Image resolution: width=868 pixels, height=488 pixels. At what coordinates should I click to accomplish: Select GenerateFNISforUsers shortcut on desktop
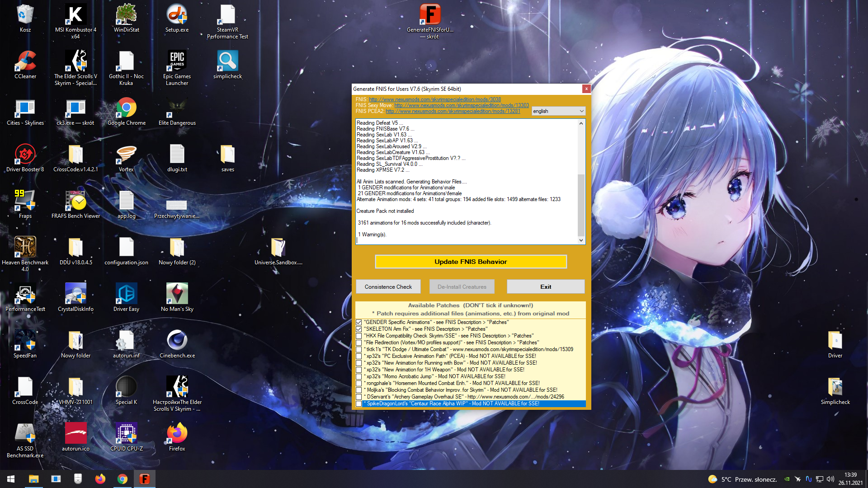(x=430, y=22)
